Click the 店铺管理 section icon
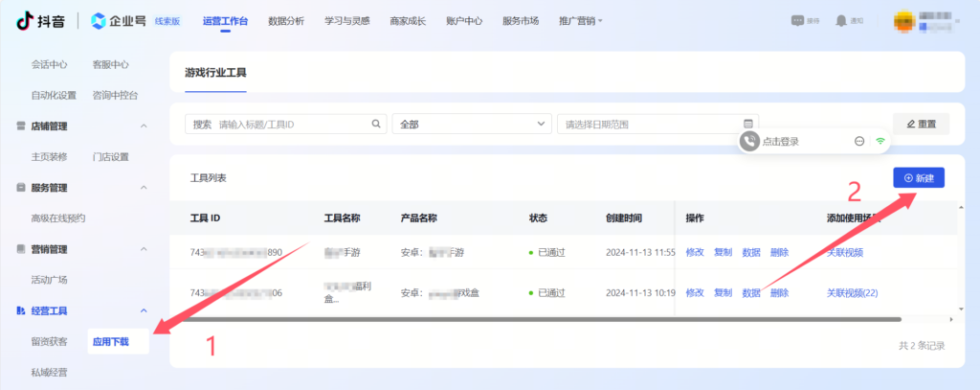 21,126
